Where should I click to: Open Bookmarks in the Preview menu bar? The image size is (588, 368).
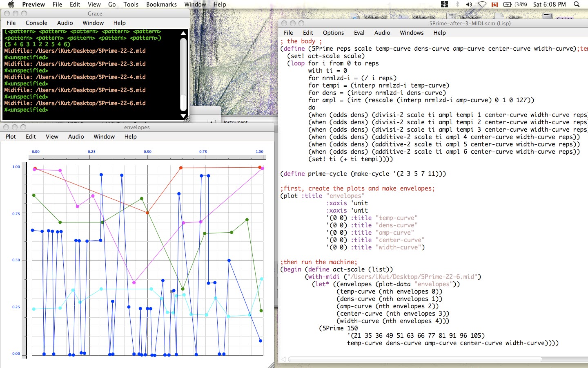pyautogui.click(x=161, y=4)
